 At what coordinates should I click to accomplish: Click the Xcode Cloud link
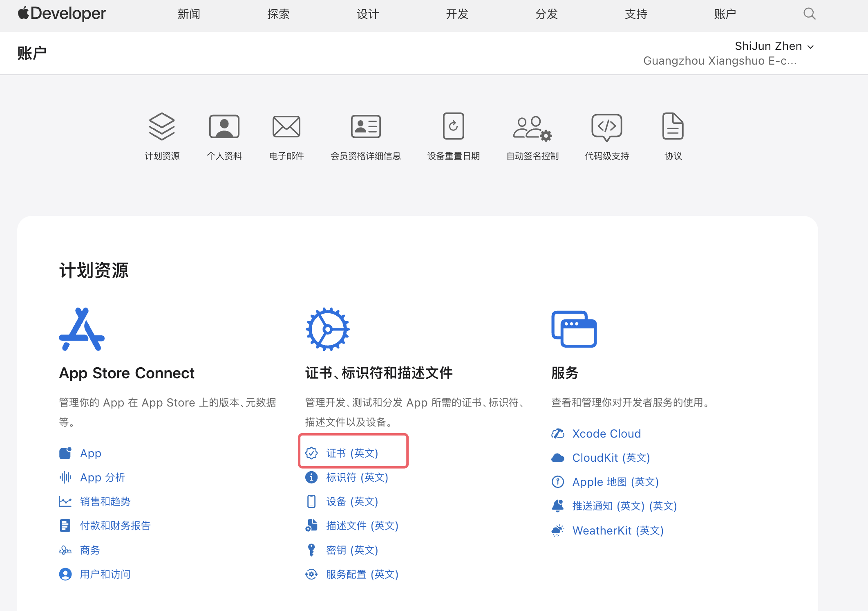[606, 434]
